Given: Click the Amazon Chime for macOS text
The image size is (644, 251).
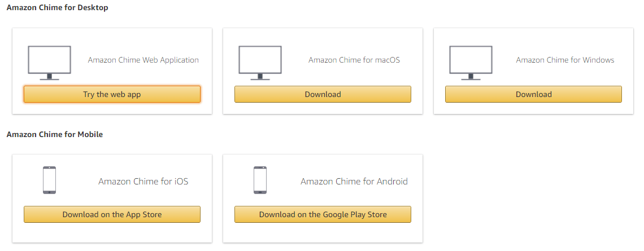Looking at the screenshot, I should (354, 60).
